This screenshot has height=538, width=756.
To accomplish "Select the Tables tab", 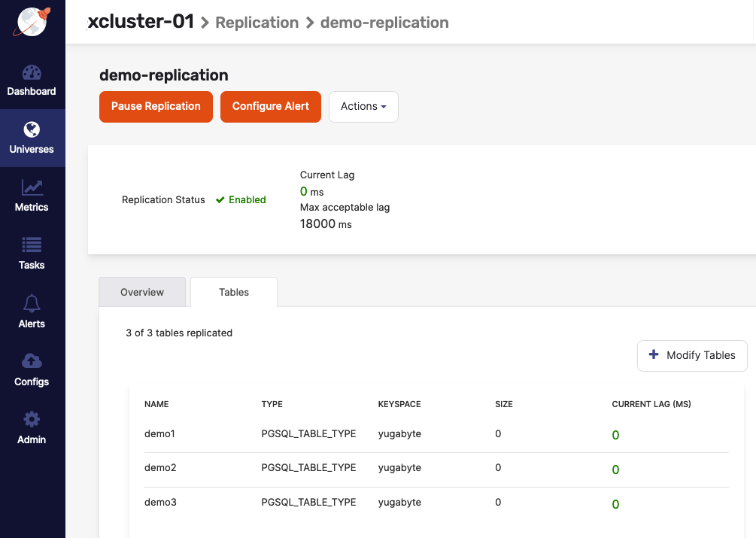I will pyautogui.click(x=234, y=292).
